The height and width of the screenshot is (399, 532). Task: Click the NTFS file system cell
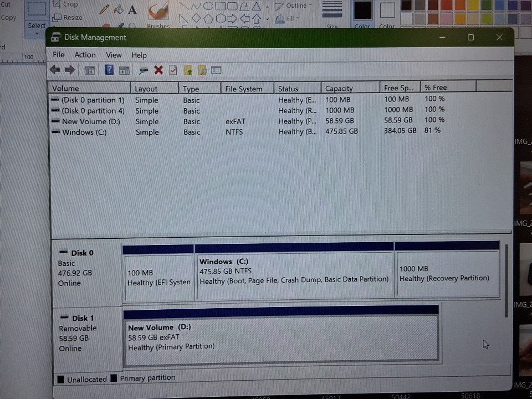point(234,132)
